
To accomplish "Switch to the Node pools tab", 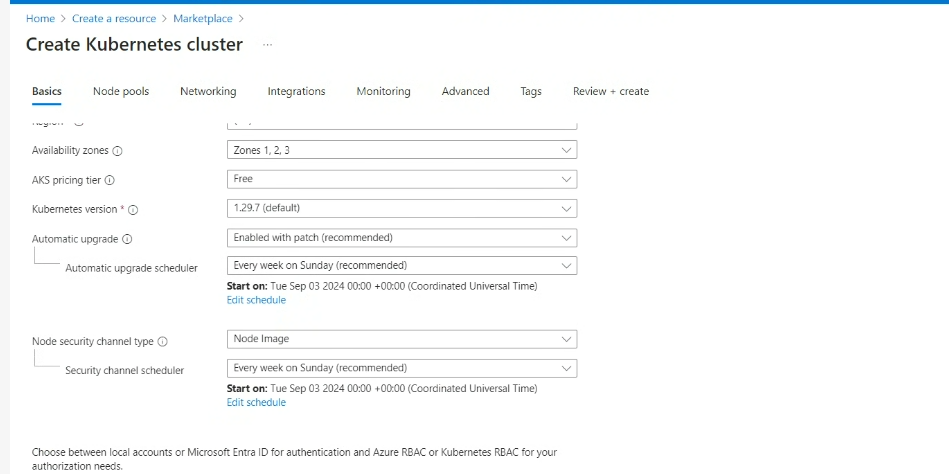I will pyautogui.click(x=121, y=91).
